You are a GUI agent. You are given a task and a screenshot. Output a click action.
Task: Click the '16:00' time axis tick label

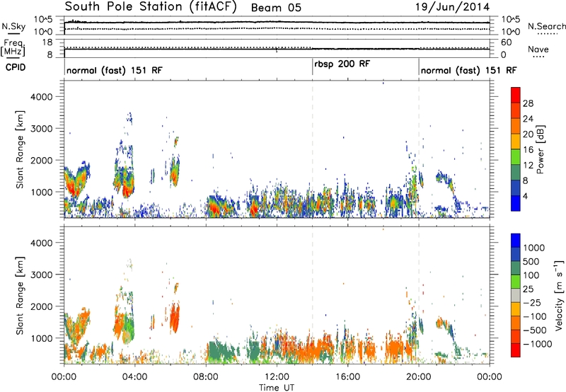[347, 377]
